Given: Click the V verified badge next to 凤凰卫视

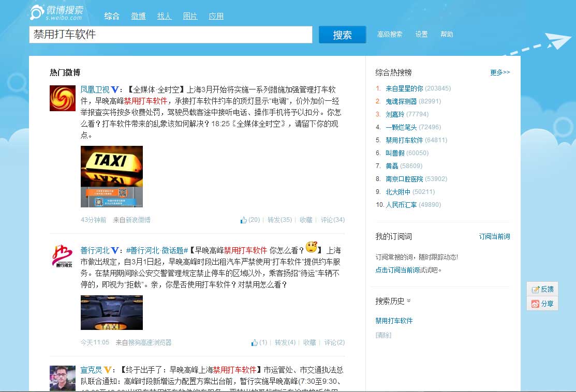Looking at the screenshot, I should (114, 89).
